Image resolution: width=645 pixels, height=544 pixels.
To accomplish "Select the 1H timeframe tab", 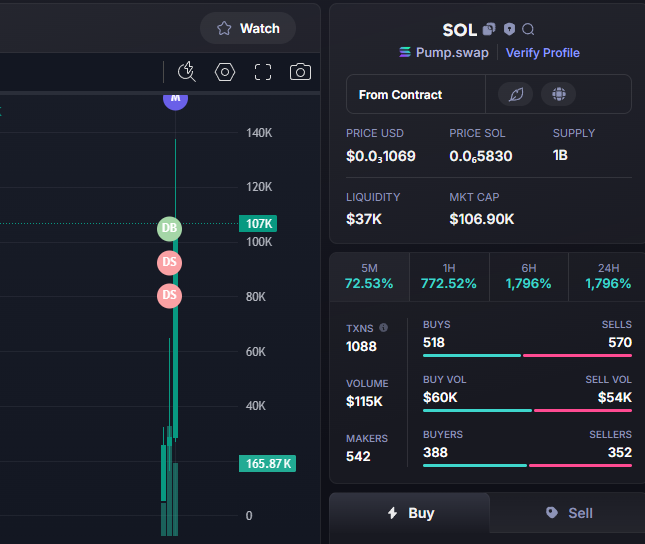I will [x=449, y=277].
